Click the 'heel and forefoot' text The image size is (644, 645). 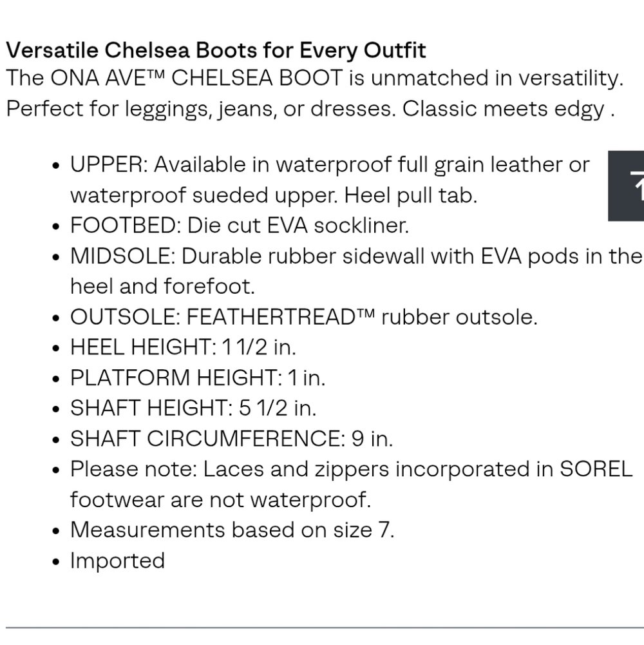pyautogui.click(x=162, y=286)
